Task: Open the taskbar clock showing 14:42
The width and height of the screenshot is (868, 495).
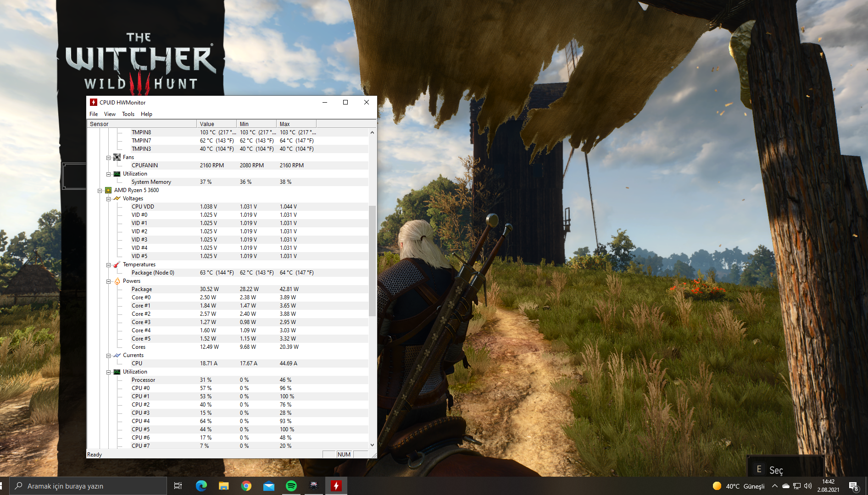Action: (x=829, y=486)
